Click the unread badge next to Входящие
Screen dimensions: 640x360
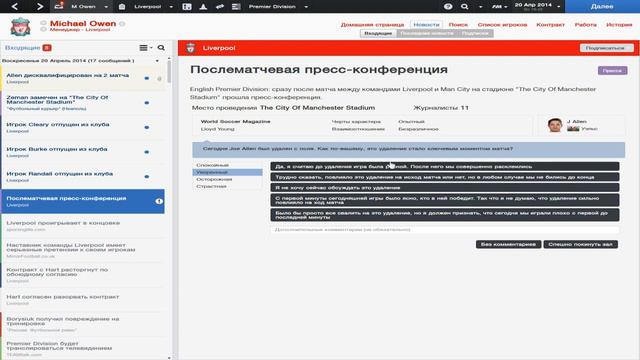47,48
